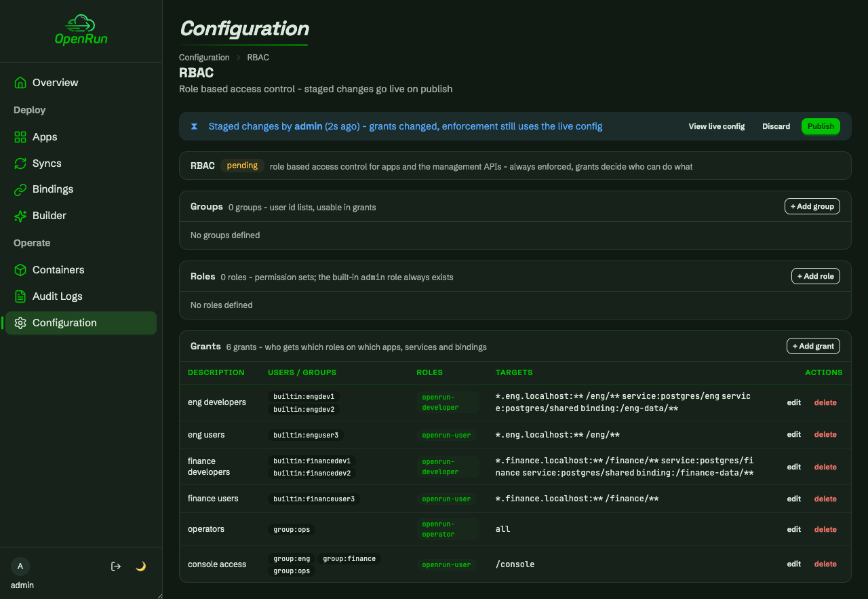The image size is (868, 599).
Task: Delete the console access grant
Action: click(x=825, y=564)
